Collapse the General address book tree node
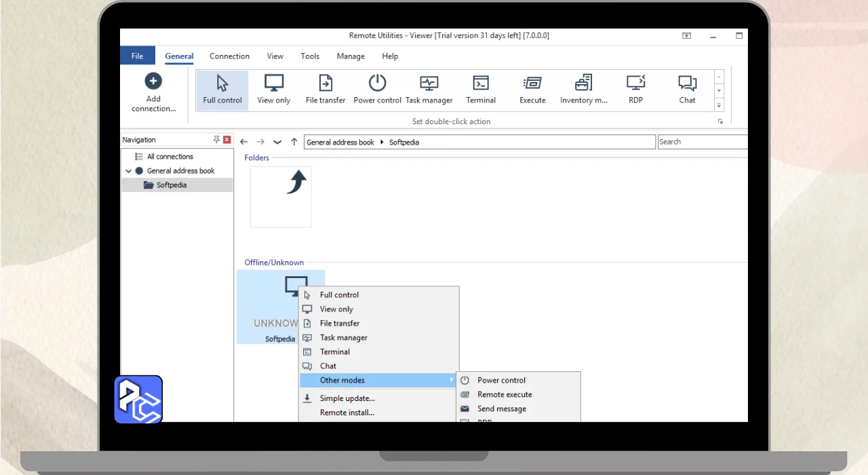This screenshot has width=868, height=475. coord(128,171)
